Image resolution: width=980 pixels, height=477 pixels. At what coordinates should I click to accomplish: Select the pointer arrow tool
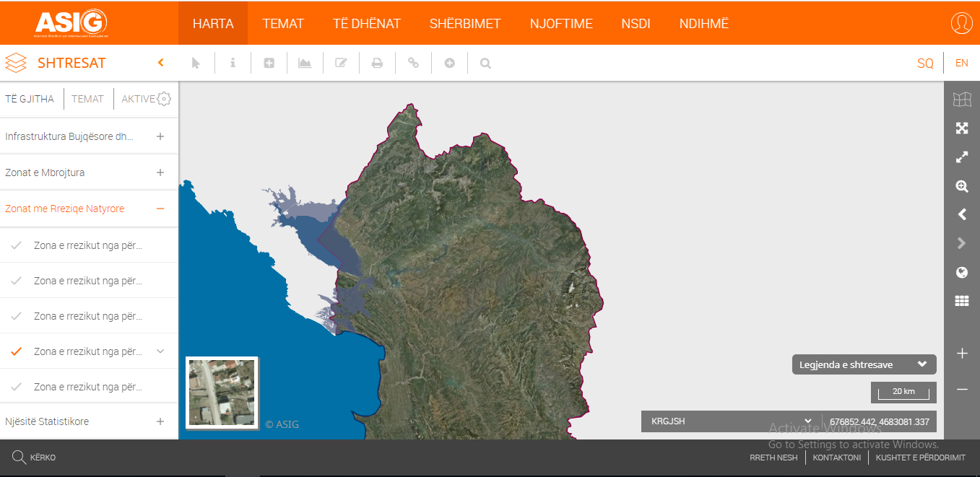pyautogui.click(x=196, y=63)
